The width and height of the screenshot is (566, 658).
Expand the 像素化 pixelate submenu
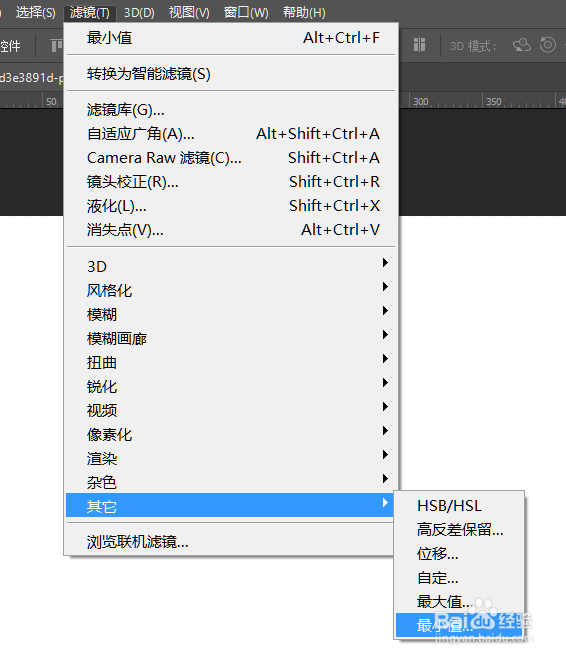coord(231,434)
